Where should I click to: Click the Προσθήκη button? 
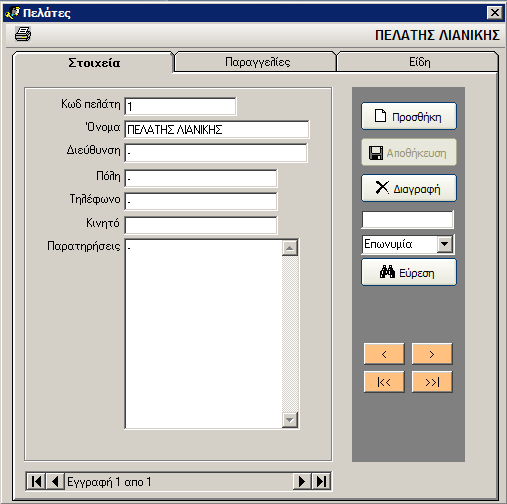(409, 116)
